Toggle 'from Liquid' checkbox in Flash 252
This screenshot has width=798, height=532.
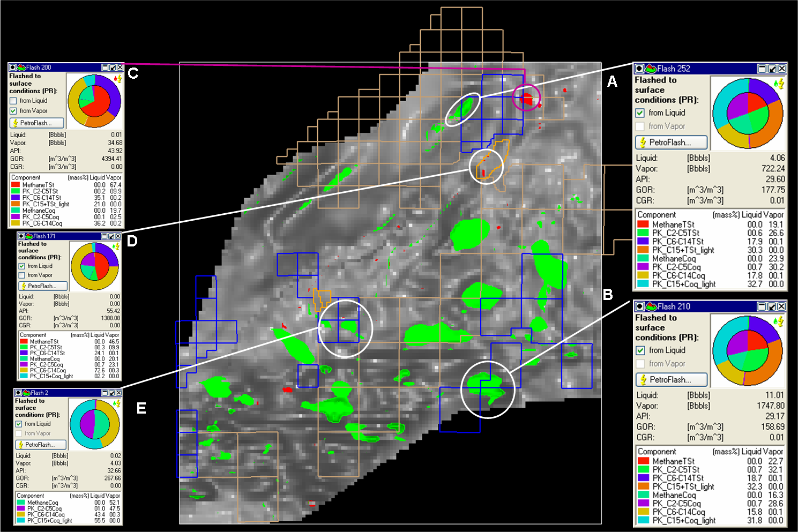coord(640,113)
